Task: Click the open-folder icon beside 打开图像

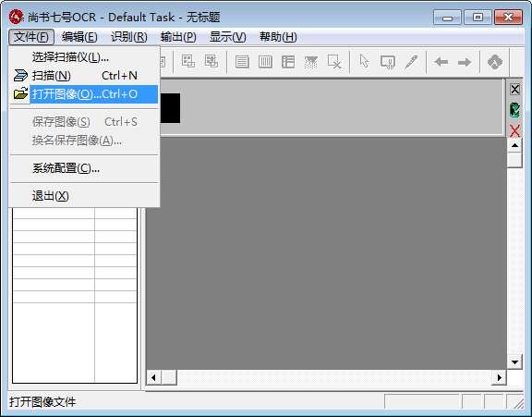Action: coord(20,93)
